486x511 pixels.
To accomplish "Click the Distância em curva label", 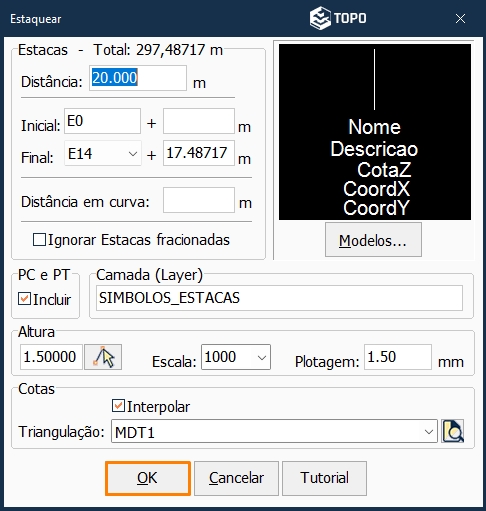I will point(85,202).
